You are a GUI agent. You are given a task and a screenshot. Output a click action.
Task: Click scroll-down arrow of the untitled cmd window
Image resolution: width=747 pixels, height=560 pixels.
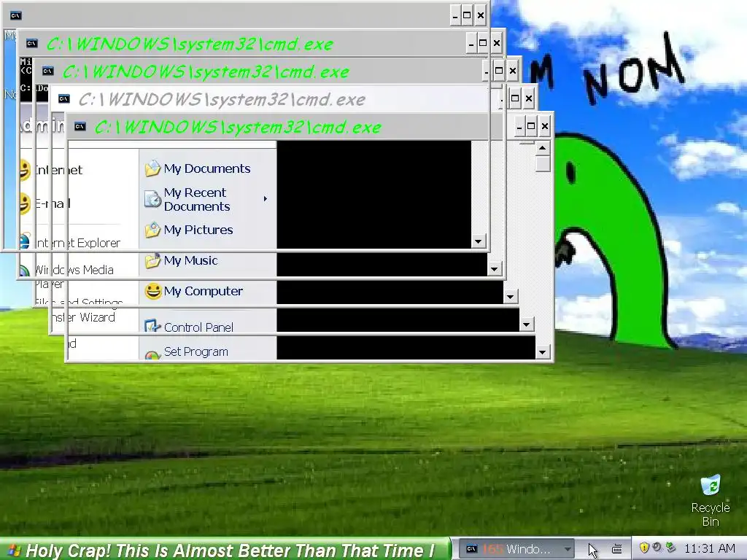click(478, 241)
